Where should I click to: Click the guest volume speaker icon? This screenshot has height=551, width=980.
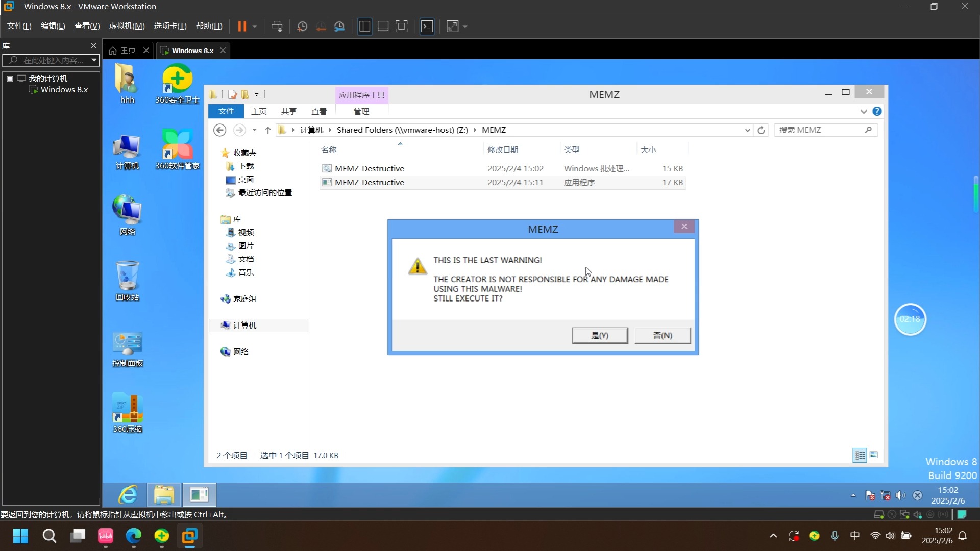point(901,495)
